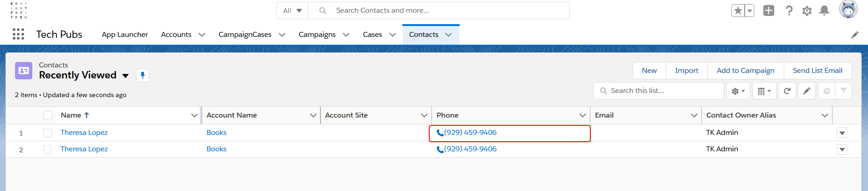This screenshot has width=868, height=191.
Task: Go to the CampaignCases tab
Action: 245,35
